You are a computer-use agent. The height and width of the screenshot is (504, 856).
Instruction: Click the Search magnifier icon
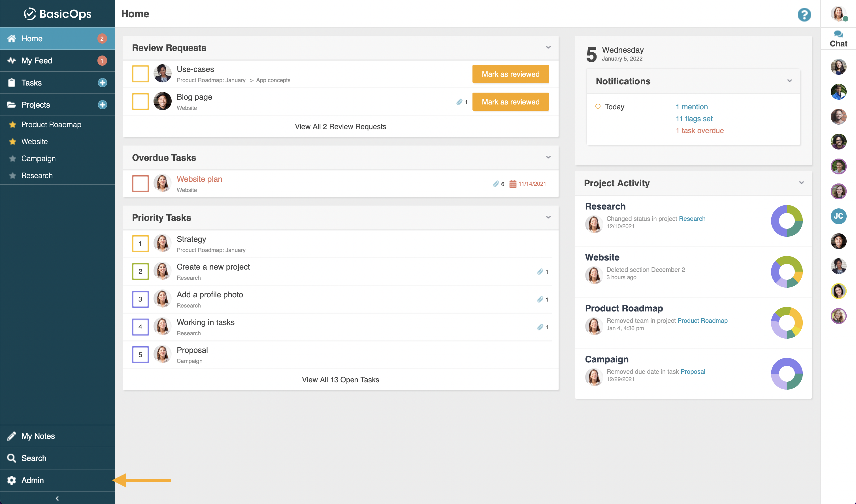12,458
